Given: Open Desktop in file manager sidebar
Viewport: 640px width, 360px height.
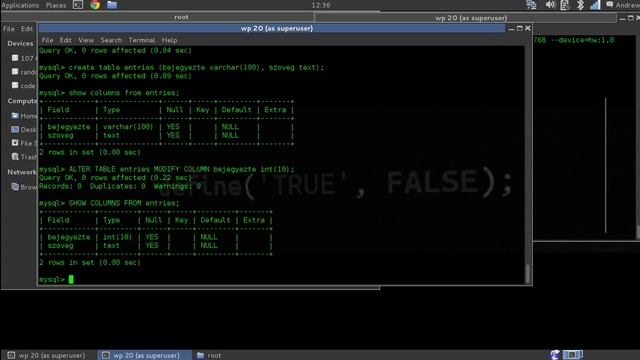Looking at the screenshot, I should [x=24, y=129].
